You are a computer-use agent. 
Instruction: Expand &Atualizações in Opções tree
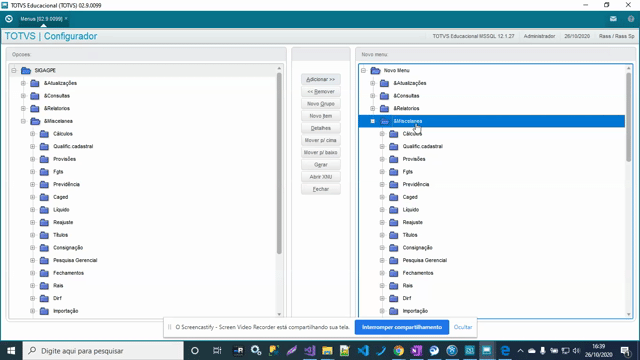pos(23,83)
